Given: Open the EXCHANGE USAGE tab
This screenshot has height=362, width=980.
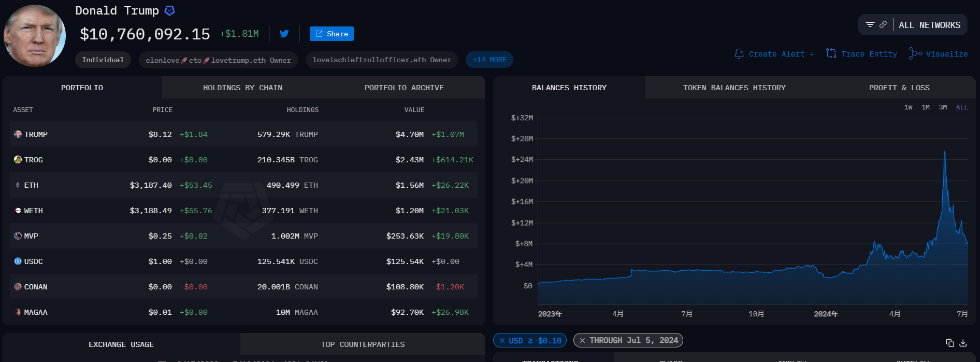Looking at the screenshot, I should [x=121, y=344].
